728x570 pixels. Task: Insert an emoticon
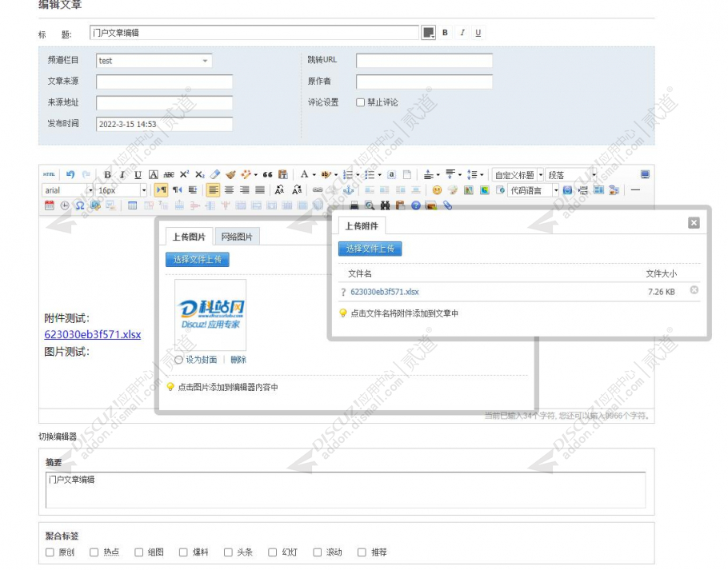pos(437,190)
